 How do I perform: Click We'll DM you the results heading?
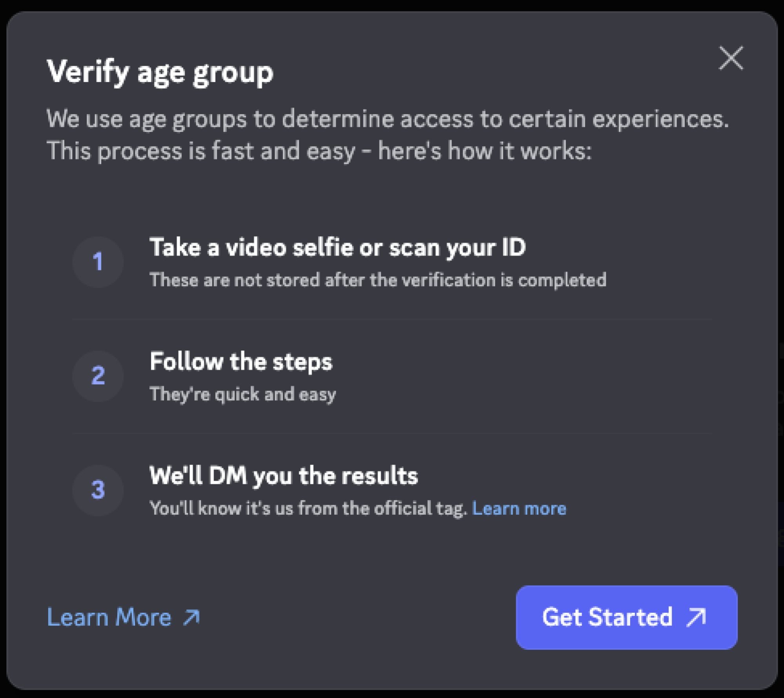(284, 476)
